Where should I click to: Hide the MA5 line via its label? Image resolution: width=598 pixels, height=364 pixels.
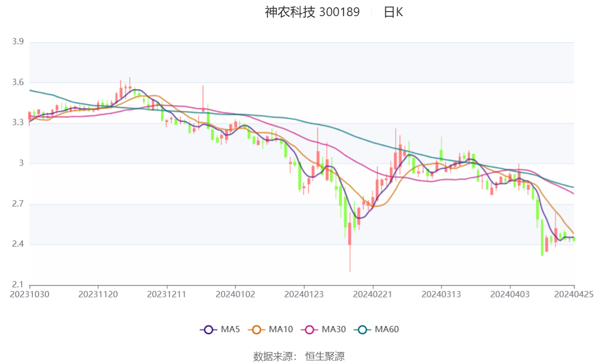click(x=230, y=329)
